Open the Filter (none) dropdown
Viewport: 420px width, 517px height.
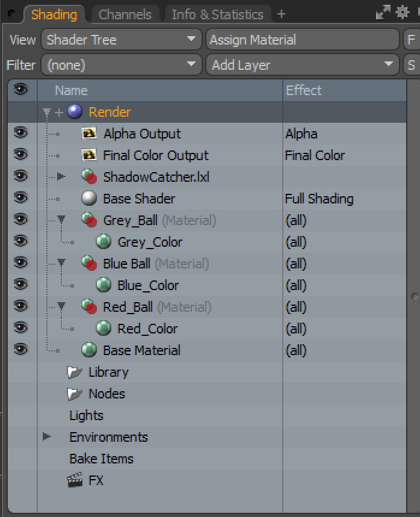pos(122,64)
